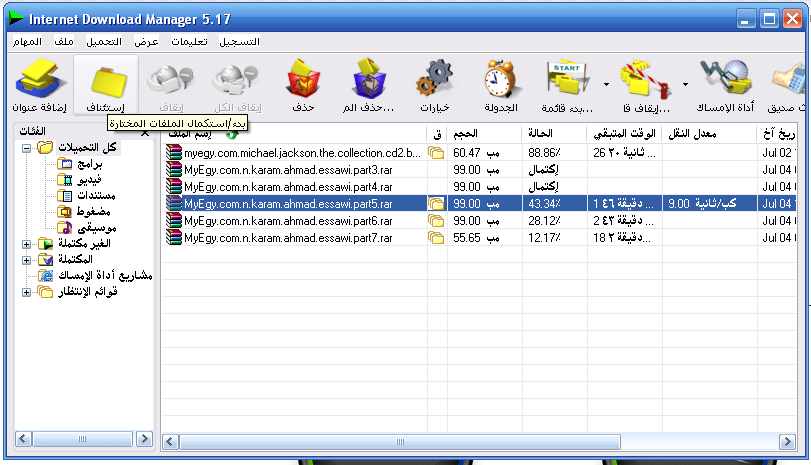
Task: Open dropdown arrow next to Stop Queue
Action: tap(685, 84)
